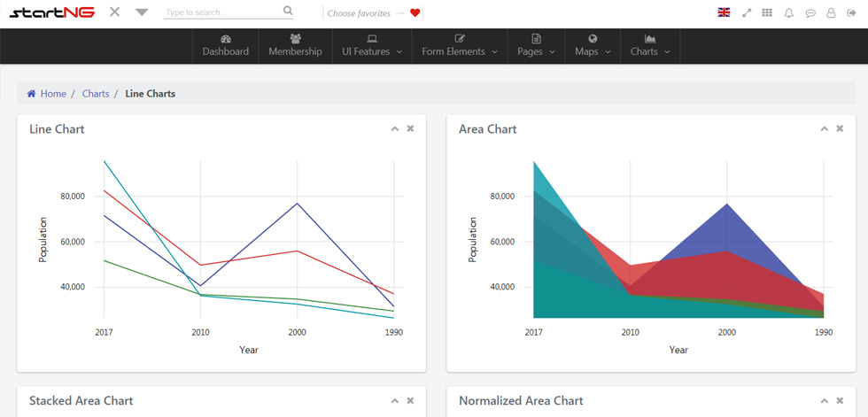Click 'Stacked Area Chart' panel title

click(81, 400)
